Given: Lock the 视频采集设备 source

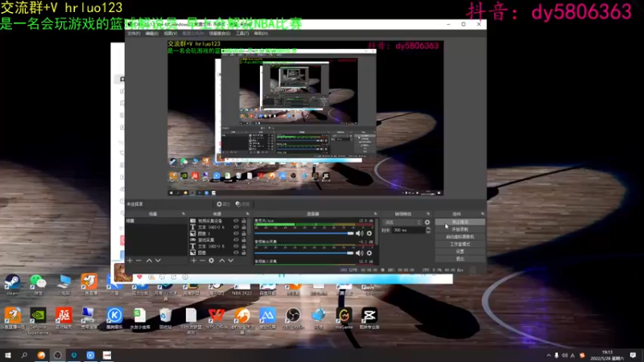Looking at the screenshot, I should pyautogui.click(x=244, y=220).
